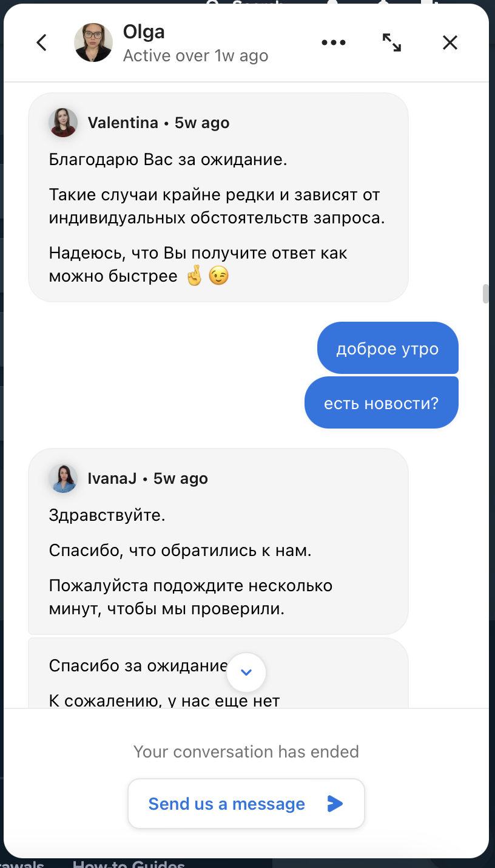495x868 pixels.
Task: Close the chat widget with X
Action: coord(450,42)
